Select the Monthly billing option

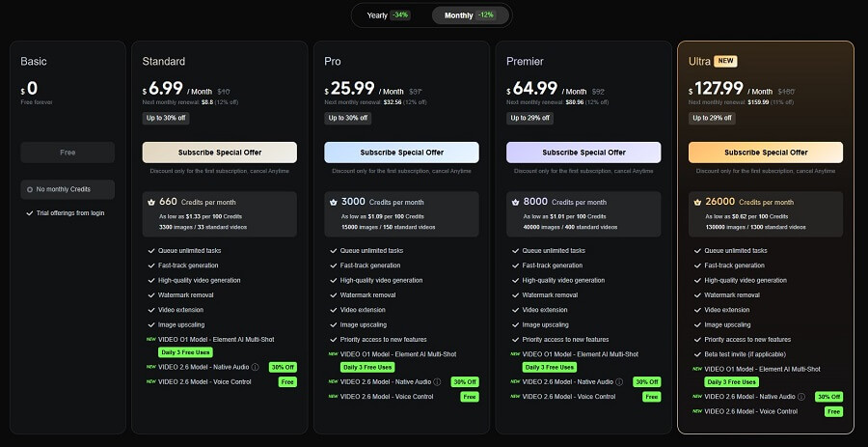point(469,15)
